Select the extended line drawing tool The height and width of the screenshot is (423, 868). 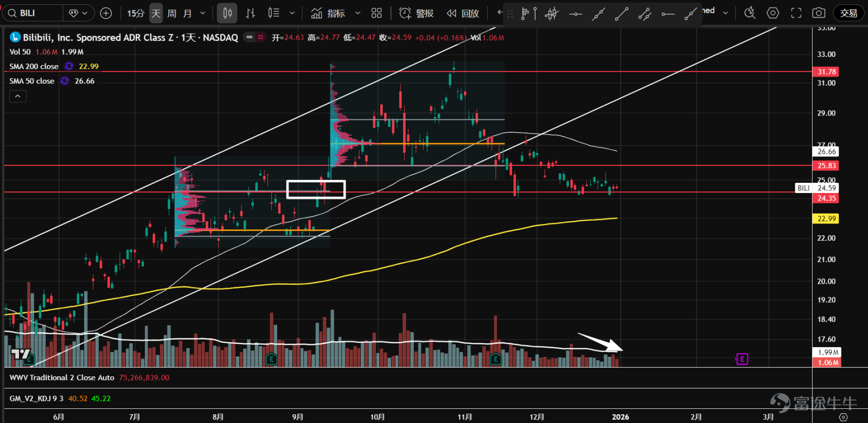pyautogui.click(x=598, y=14)
